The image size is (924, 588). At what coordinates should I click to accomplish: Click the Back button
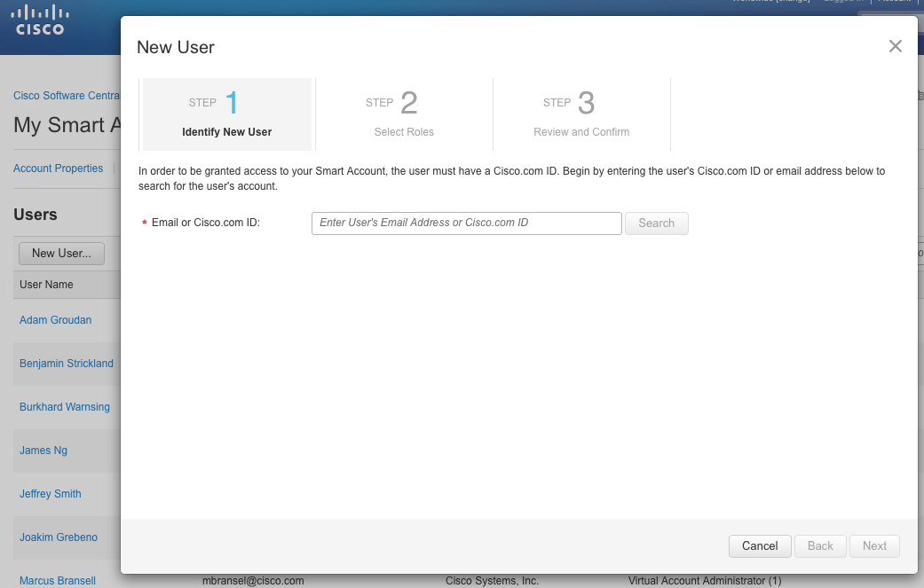[819, 545]
